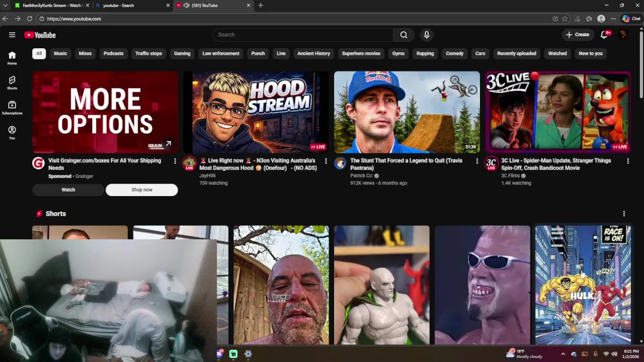Open options for the Grainger ad
Screen dimensions: 644x362
175,161
